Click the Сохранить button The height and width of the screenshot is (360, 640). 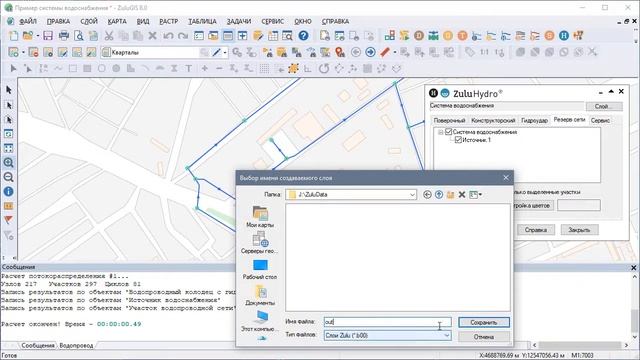click(484, 322)
